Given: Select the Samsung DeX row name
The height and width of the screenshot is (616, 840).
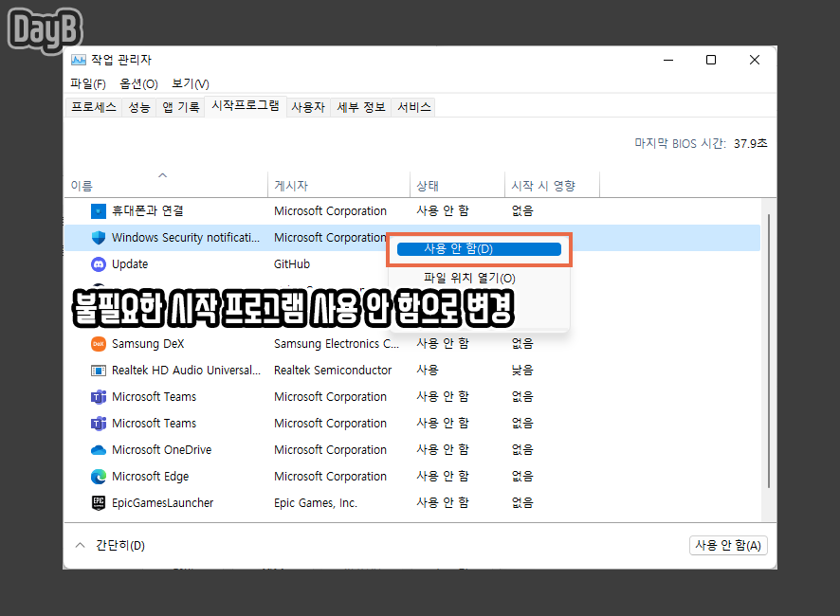Looking at the screenshot, I should pos(148,344).
